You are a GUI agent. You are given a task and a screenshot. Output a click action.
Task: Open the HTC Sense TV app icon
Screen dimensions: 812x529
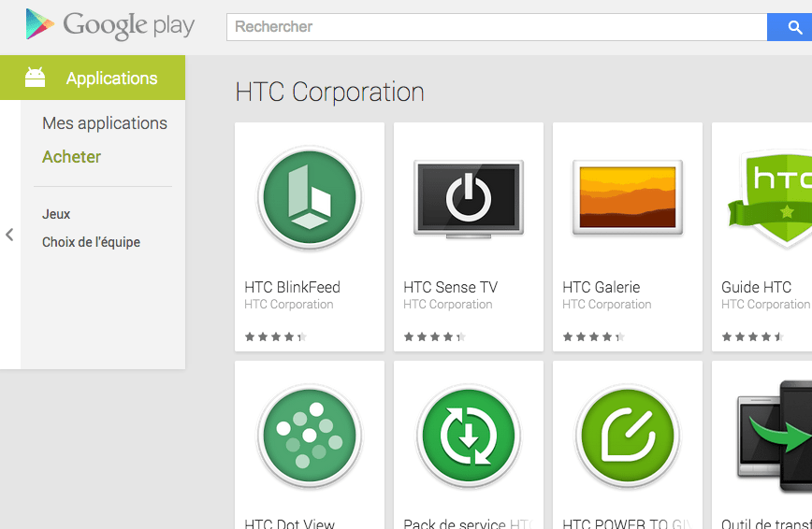tap(469, 199)
